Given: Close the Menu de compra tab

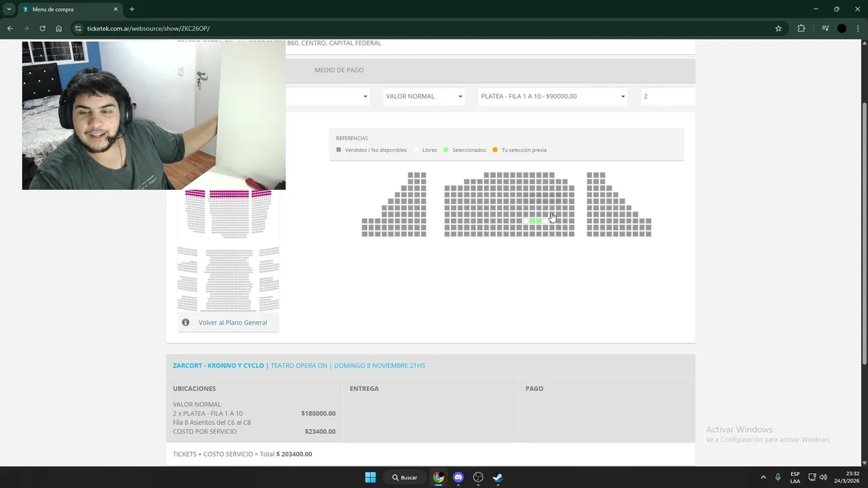Looking at the screenshot, I should tap(115, 9).
